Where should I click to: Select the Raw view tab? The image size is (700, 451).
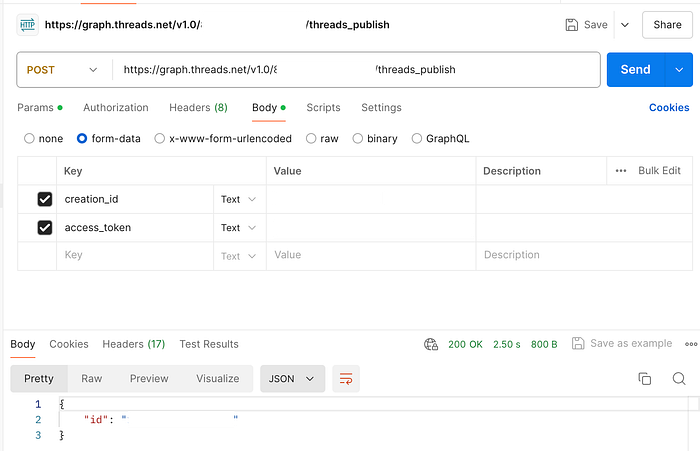(92, 379)
